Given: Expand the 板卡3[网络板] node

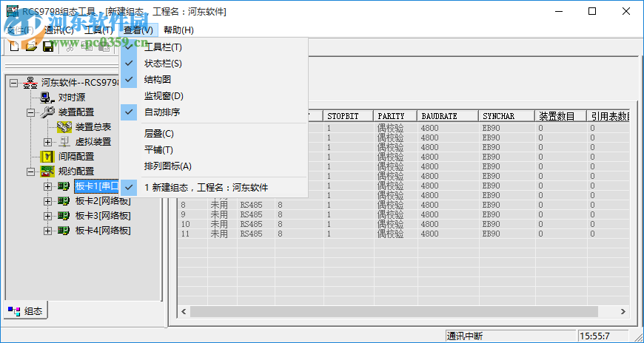Looking at the screenshot, I should click(x=47, y=216).
